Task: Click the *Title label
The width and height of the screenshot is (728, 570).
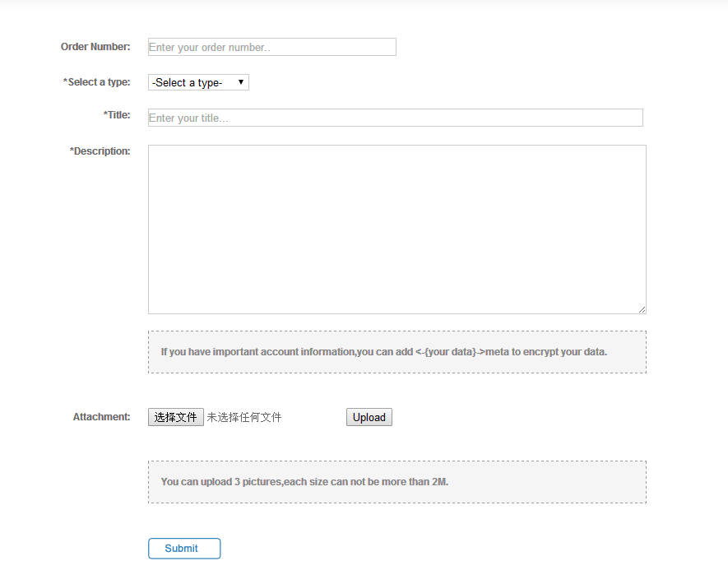Action: click(117, 115)
